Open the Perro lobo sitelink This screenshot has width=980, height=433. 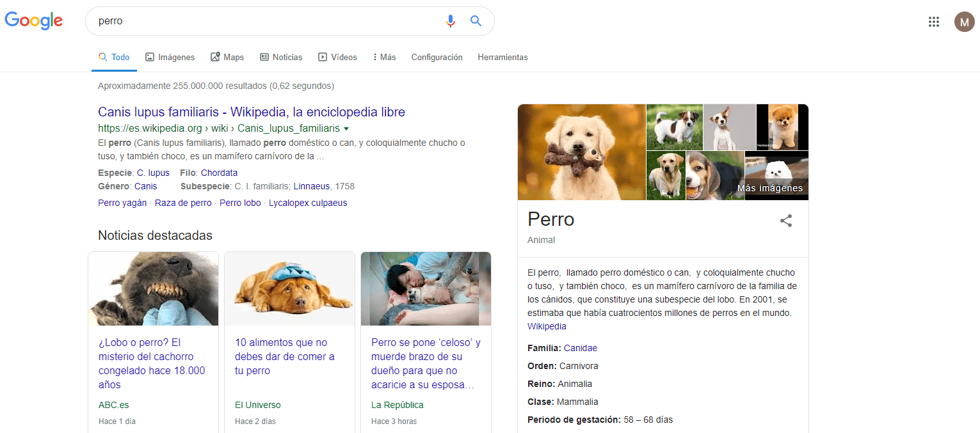coord(240,203)
